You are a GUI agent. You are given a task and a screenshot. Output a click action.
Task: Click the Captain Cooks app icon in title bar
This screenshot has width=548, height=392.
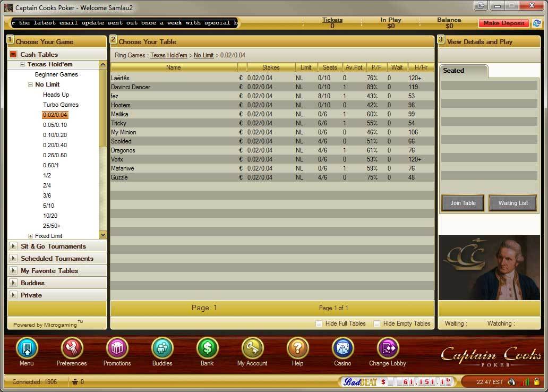[x=8, y=7]
